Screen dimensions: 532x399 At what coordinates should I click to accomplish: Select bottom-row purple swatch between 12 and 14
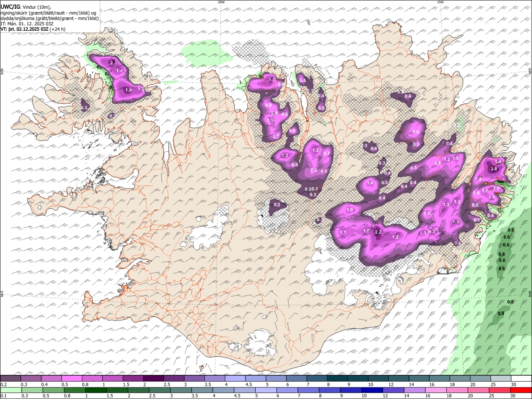click(394, 390)
